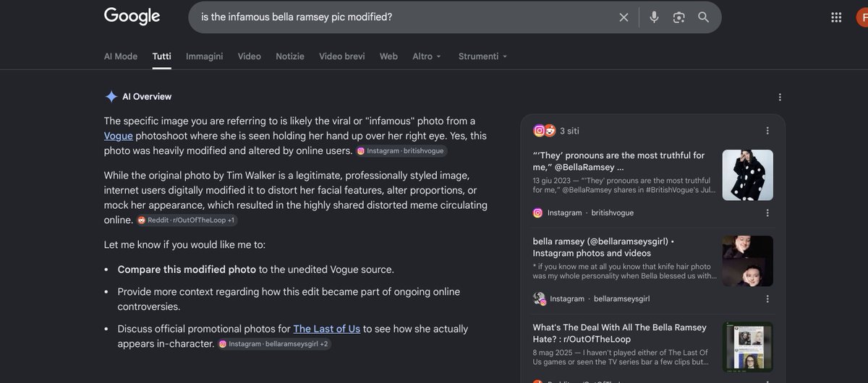Open options for britishvogue Instagram result
The height and width of the screenshot is (383, 868).
767,213
